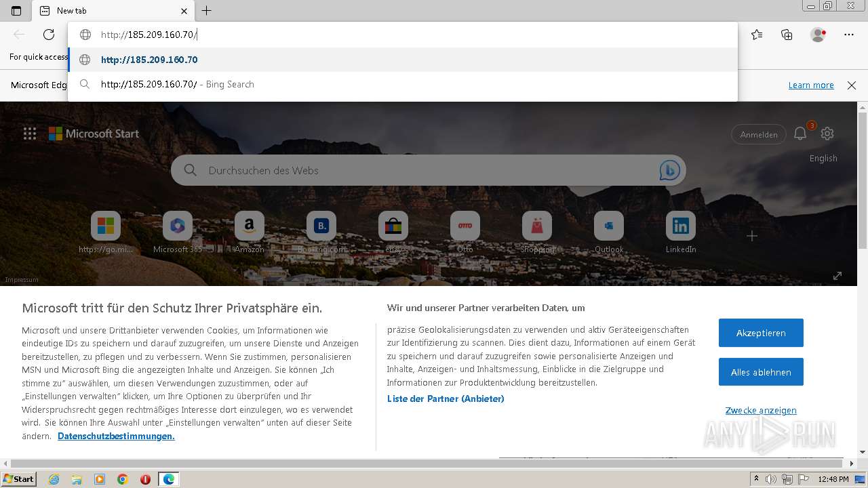Click the horizontal scrollbar right arrow
Viewport: 868px width, 488px height.
pos(852,464)
